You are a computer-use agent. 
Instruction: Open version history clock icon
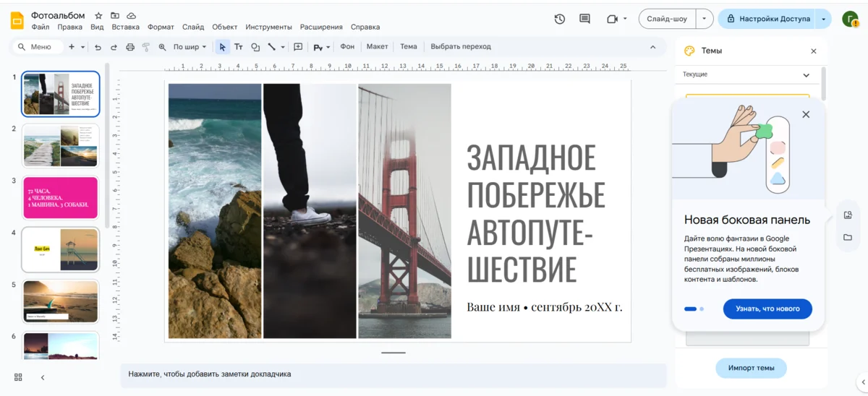[x=559, y=19]
